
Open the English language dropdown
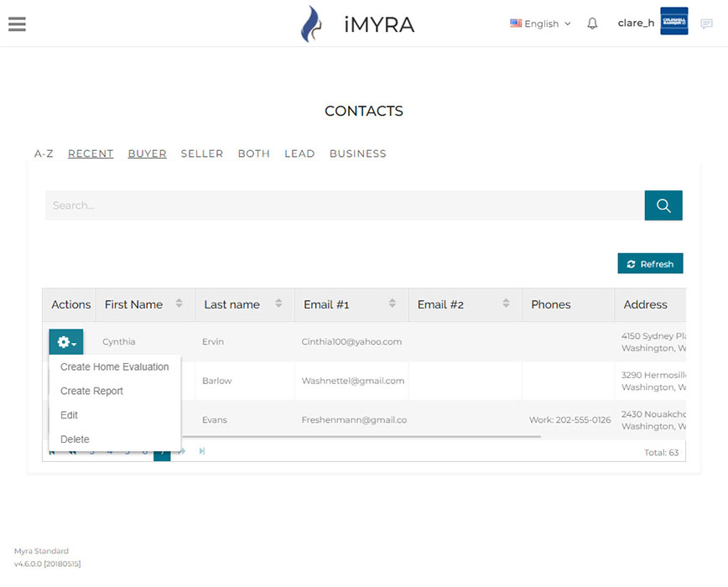tap(541, 23)
